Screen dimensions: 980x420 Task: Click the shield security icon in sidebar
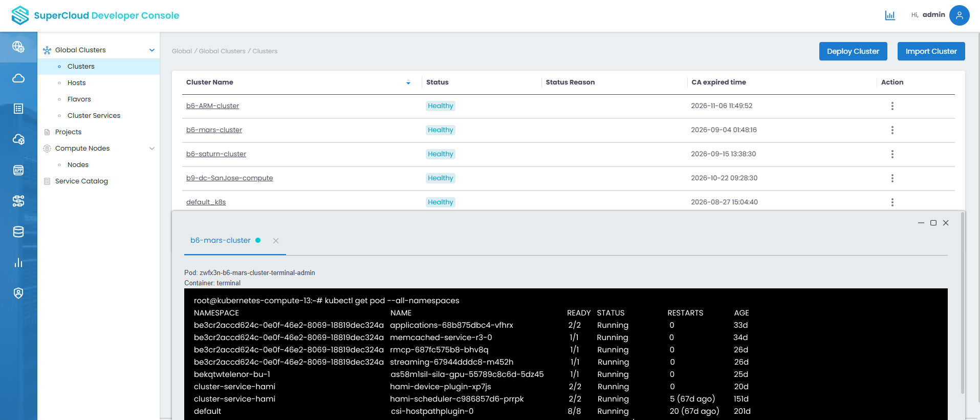point(18,293)
